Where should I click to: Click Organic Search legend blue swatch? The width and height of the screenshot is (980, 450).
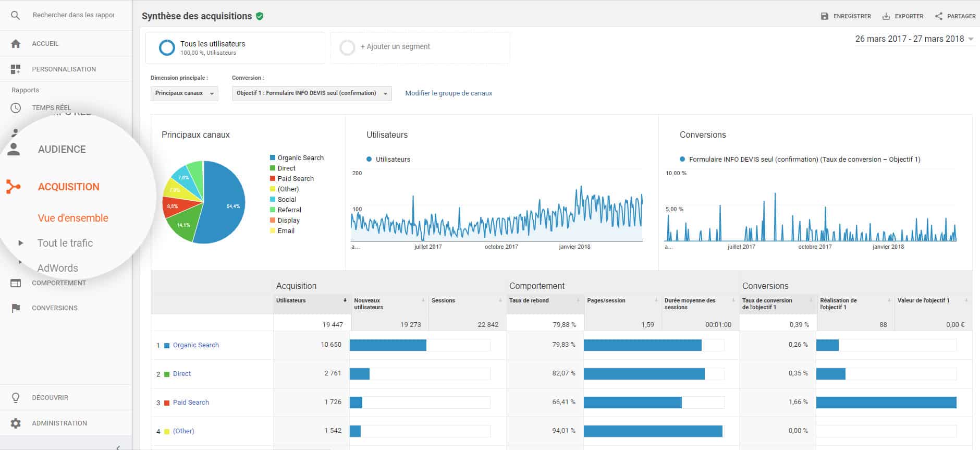(273, 158)
